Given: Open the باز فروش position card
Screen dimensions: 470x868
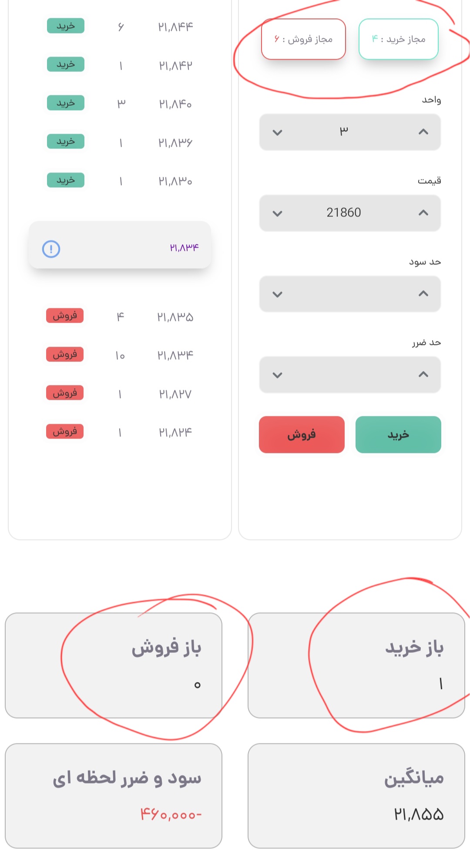Looking at the screenshot, I should [x=114, y=665].
